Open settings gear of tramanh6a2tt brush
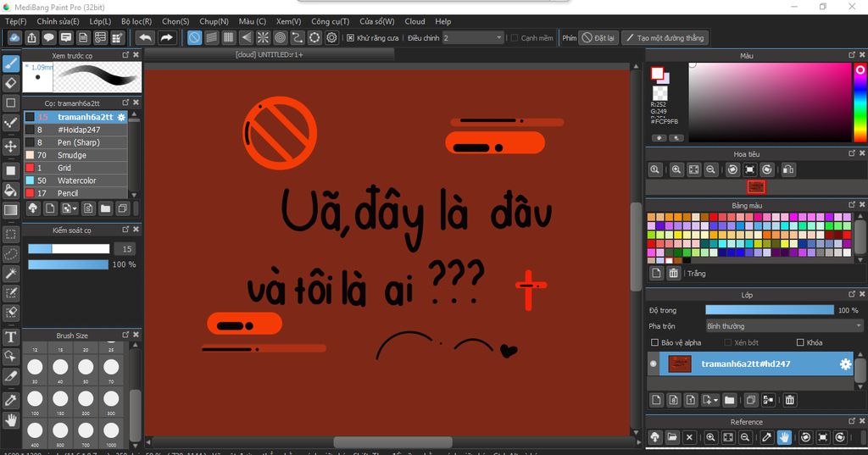 (121, 117)
